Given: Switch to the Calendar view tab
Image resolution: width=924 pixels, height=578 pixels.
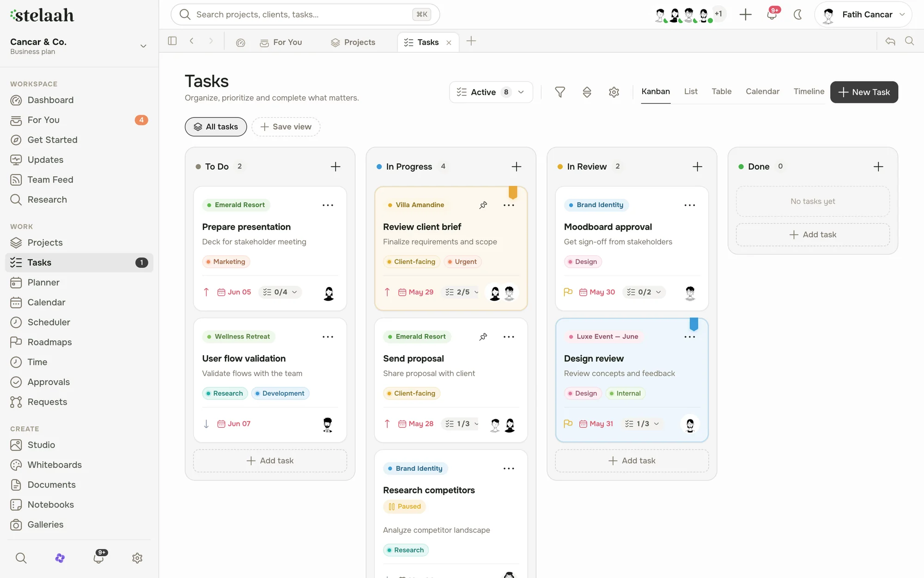Looking at the screenshot, I should click(x=762, y=92).
